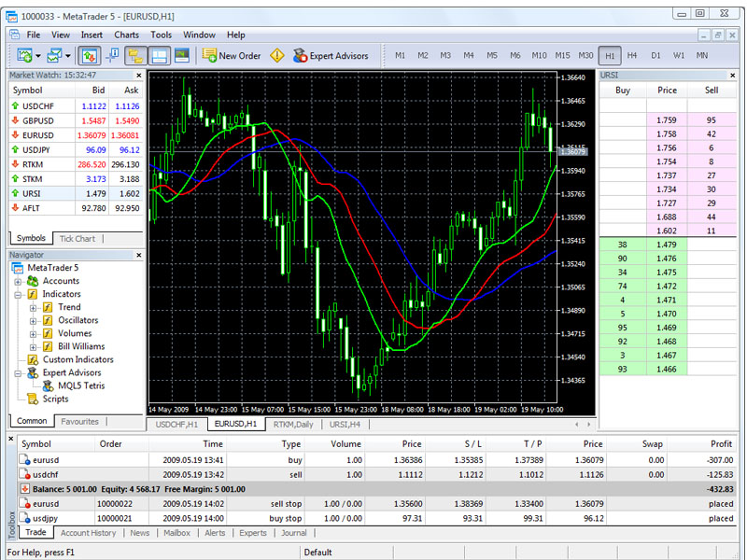Select the D1 timeframe
This screenshot has width=747, height=560.
click(655, 56)
